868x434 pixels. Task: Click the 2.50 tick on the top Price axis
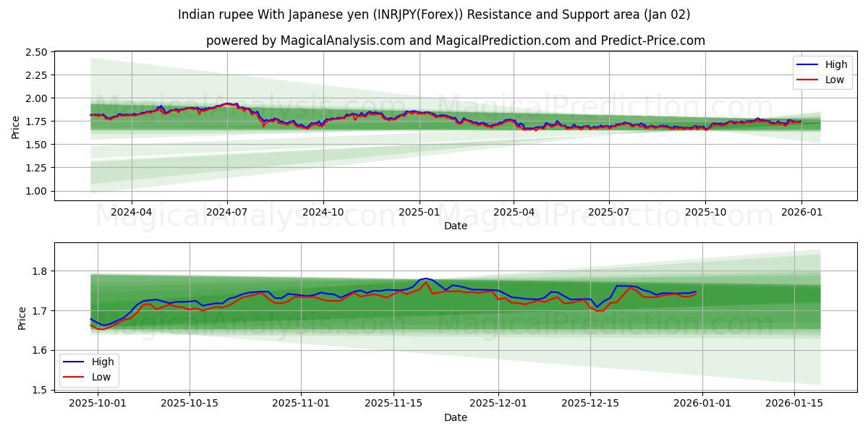click(36, 51)
